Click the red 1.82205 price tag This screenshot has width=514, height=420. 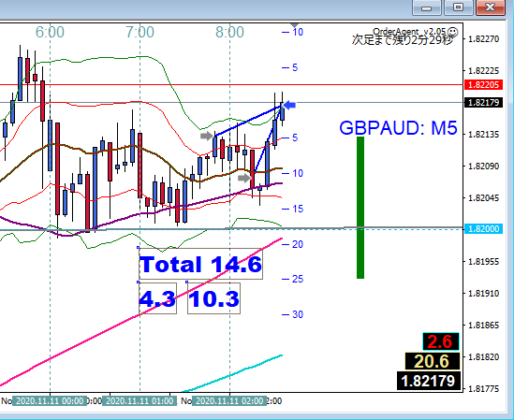(483, 85)
